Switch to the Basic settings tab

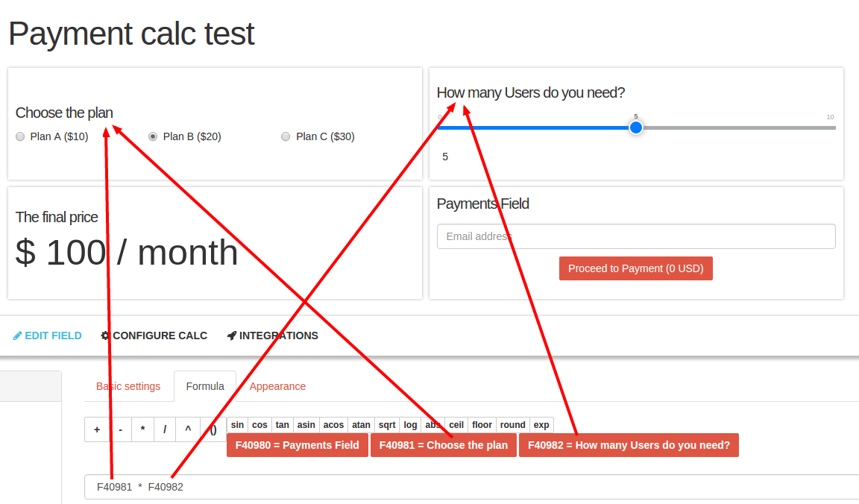click(128, 386)
